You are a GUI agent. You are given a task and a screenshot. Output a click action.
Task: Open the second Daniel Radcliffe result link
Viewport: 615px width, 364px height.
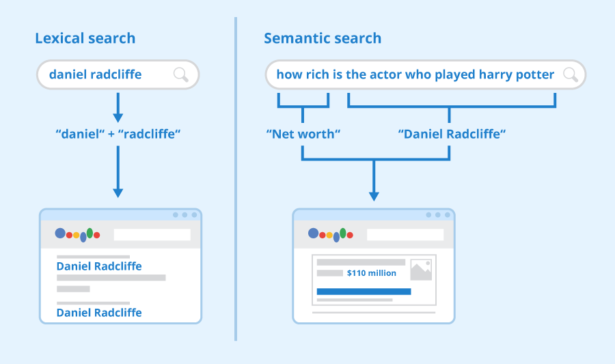coord(99,313)
